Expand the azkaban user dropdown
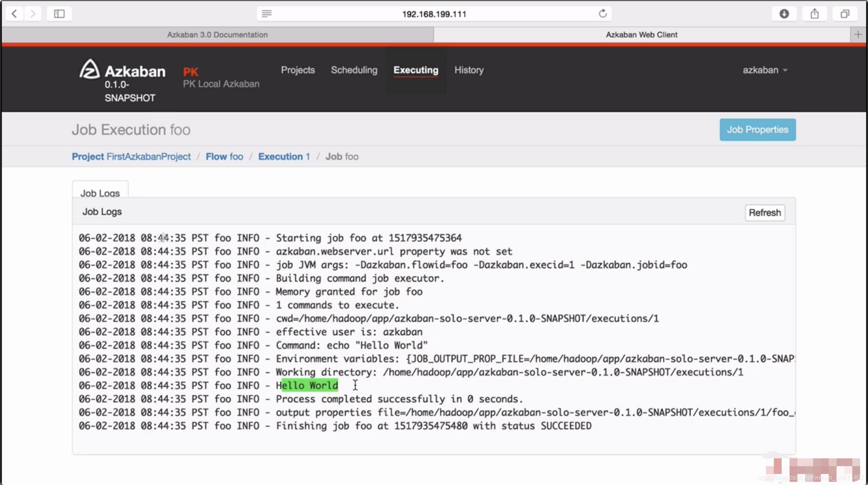 tap(765, 70)
